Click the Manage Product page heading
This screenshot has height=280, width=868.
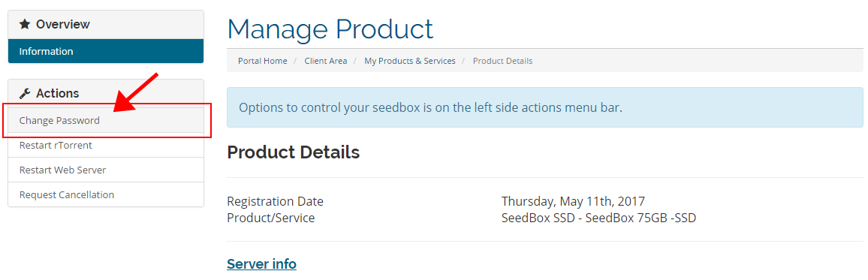point(330,29)
